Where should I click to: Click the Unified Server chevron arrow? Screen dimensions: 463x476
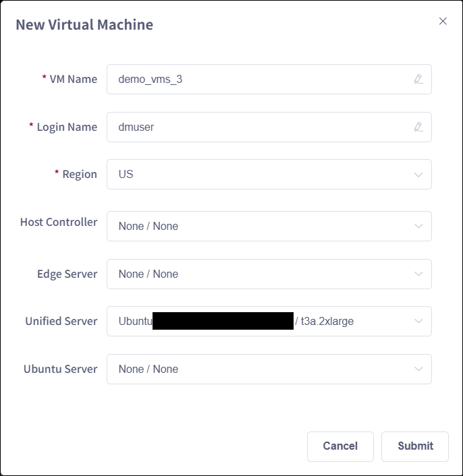pyautogui.click(x=418, y=322)
